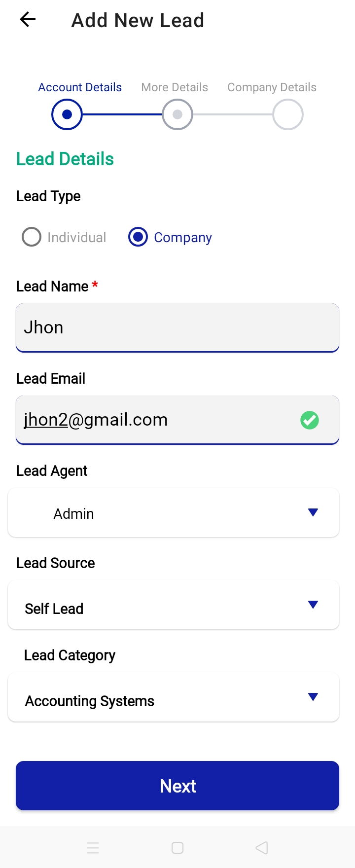Open the Lead Category dropdown
Viewport: 355px width, 868px height.
click(173, 697)
